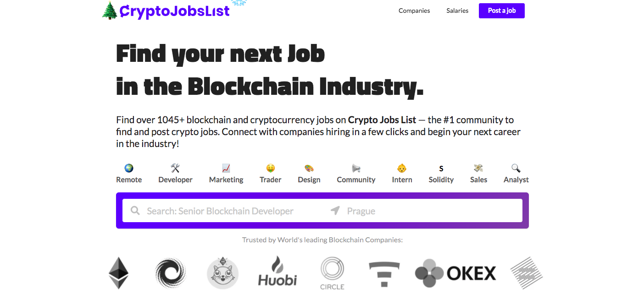Click the Ethereum logo

[119, 273]
